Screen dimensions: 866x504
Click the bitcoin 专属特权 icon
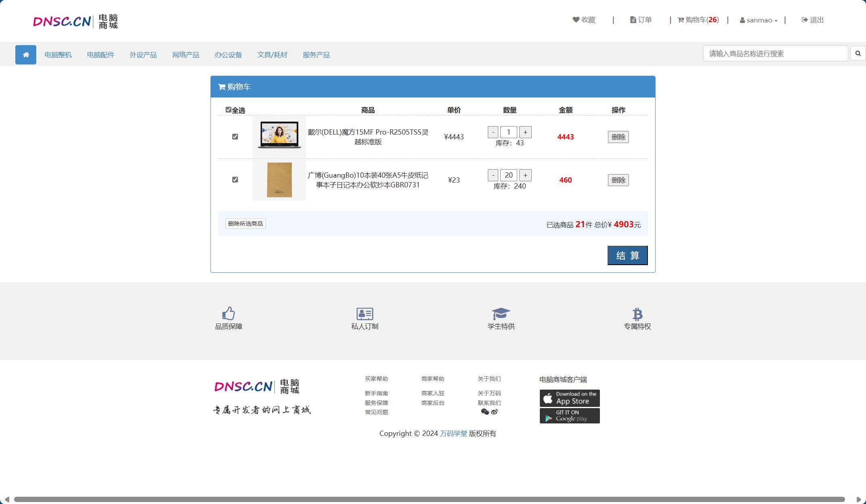click(x=637, y=314)
